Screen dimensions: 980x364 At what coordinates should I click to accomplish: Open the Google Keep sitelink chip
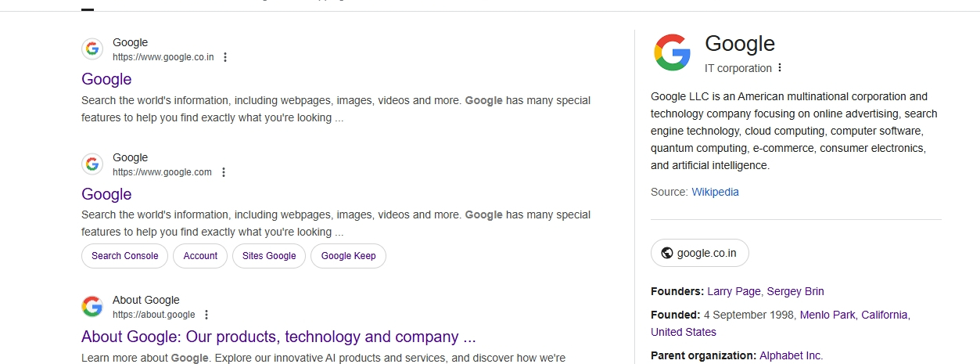click(348, 256)
